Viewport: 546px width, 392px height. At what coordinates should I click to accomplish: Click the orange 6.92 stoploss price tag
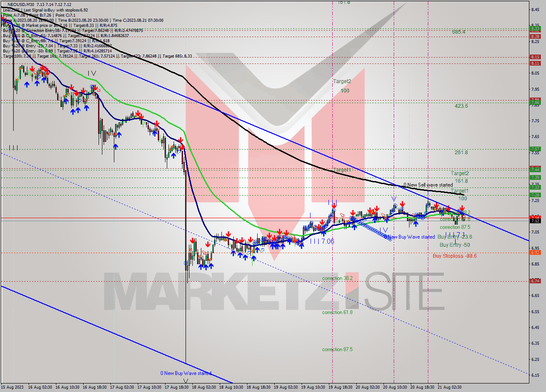535,252
